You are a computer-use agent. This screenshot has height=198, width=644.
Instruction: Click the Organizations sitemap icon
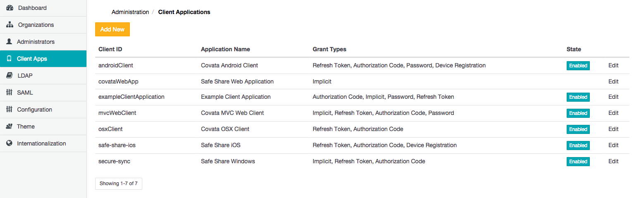(10, 25)
